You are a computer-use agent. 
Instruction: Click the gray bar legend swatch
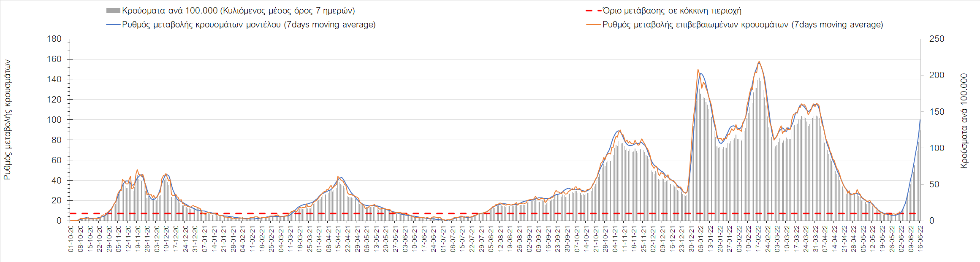coord(113,11)
